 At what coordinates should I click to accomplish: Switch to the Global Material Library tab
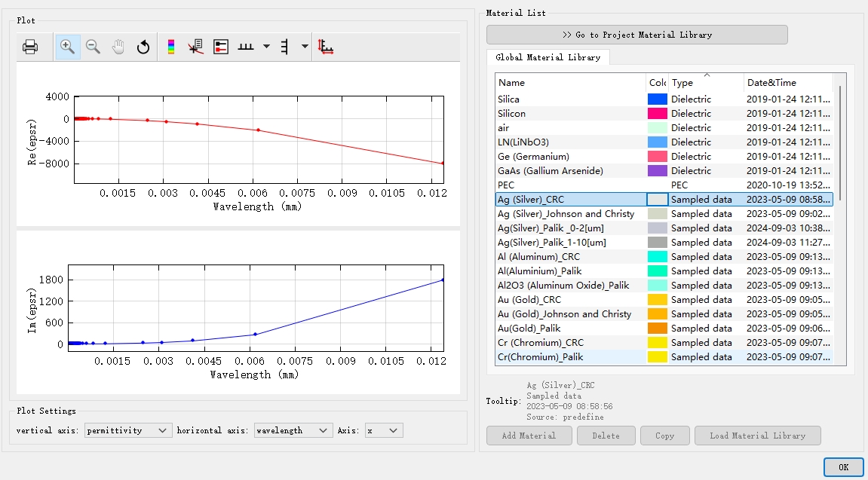pyautogui.click(x=548, y=57)
